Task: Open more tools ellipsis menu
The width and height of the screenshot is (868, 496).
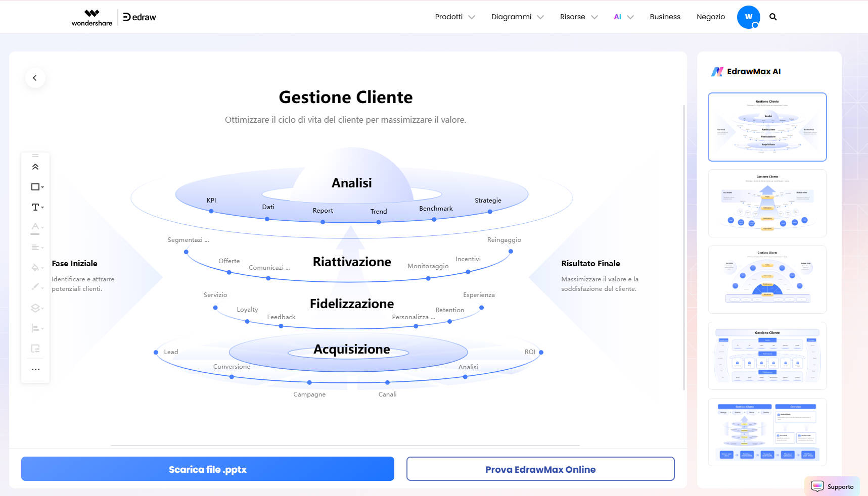Action: click(35, 369)
